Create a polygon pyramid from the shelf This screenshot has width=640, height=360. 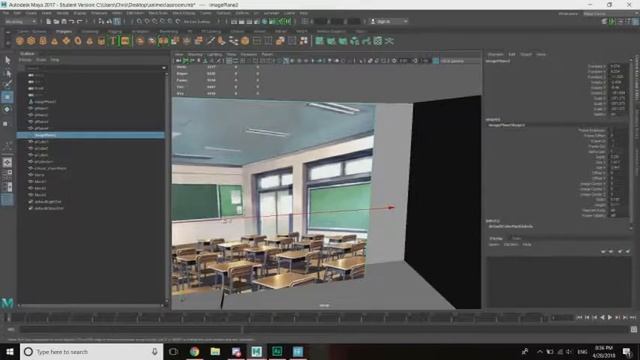(89, 41)
